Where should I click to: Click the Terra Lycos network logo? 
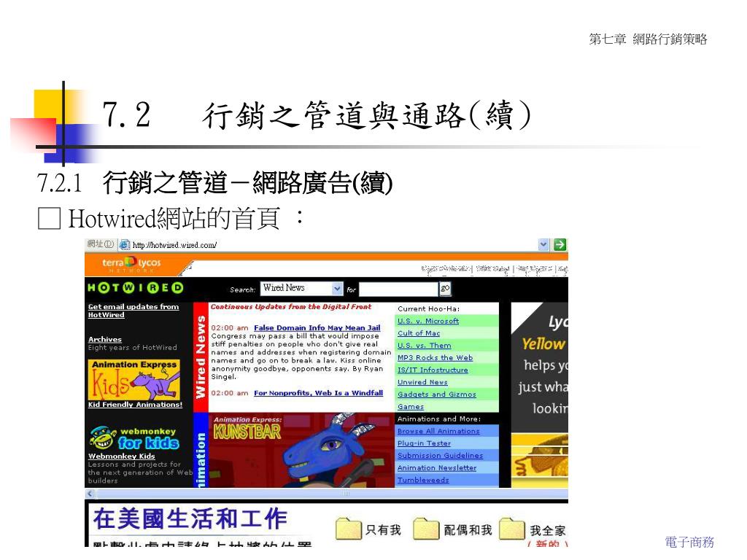coord(131,264)
